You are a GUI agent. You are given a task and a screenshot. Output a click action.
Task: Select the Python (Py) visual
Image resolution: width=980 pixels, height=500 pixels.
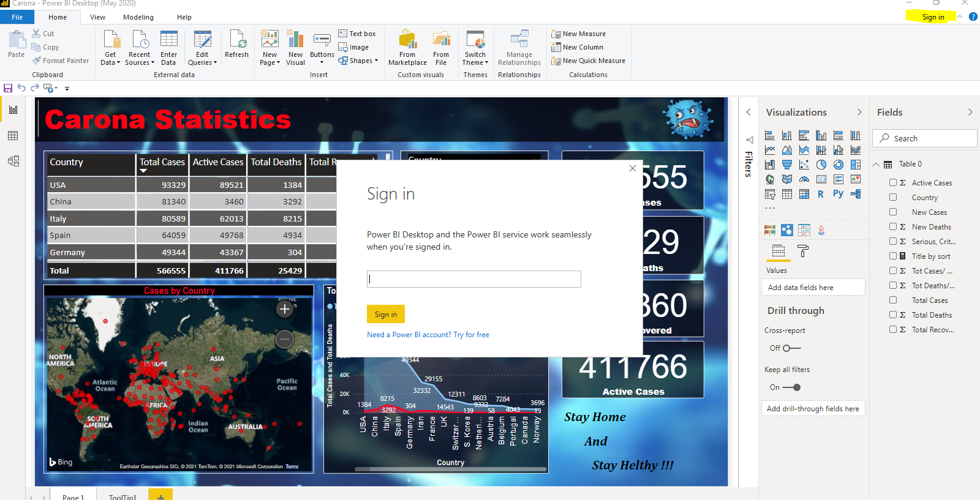point(838,193)
